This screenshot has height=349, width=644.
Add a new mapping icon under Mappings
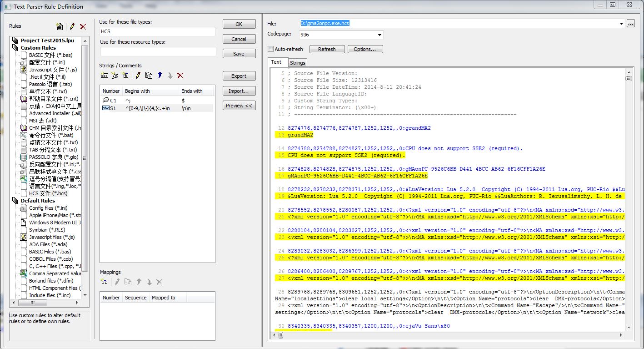(x=104, y=282)
